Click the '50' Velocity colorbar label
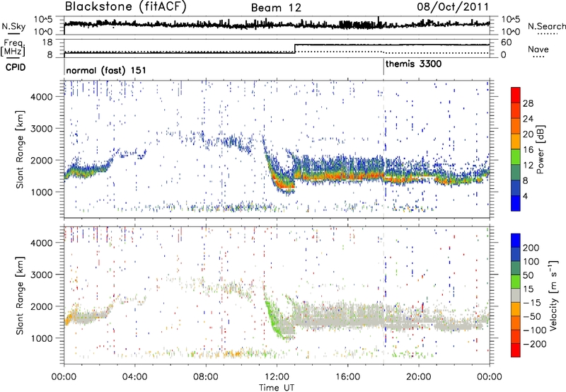The width and height of the screenshot is (566, 392). 528,275
